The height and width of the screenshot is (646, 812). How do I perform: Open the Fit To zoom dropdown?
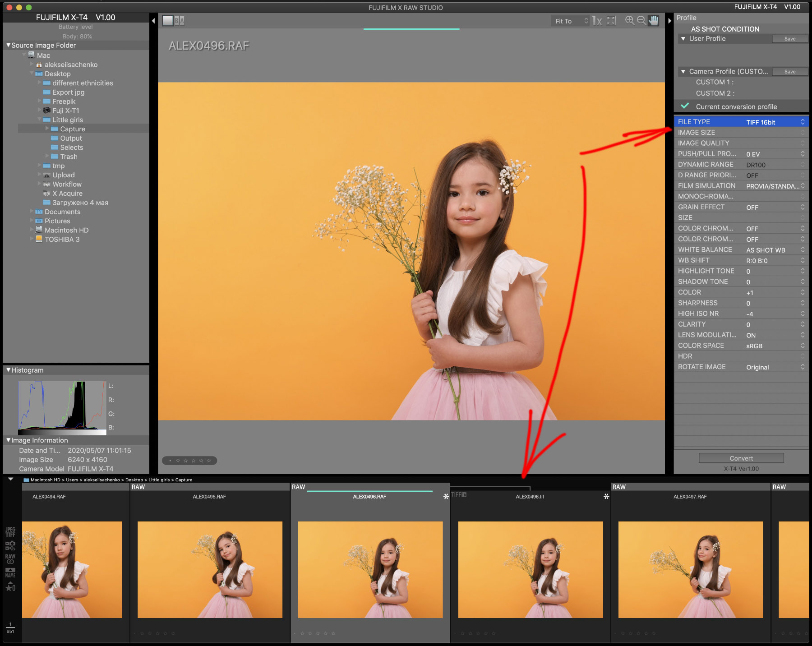point(570,21)
